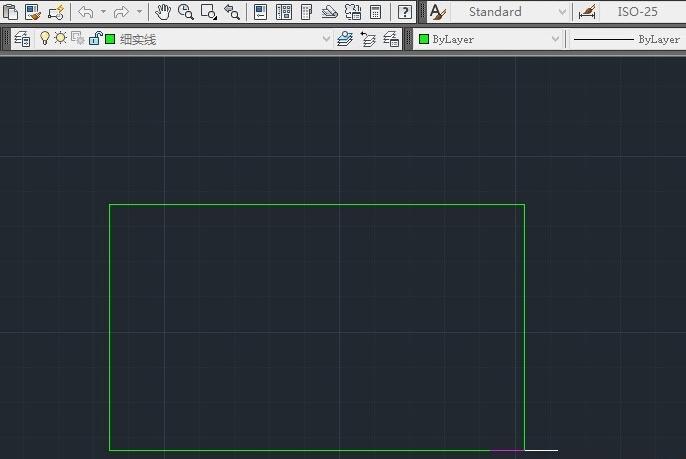Screen dimensions: 686x459
Task: Open the Dimension Style manager icon
Action: coord(587,12)
